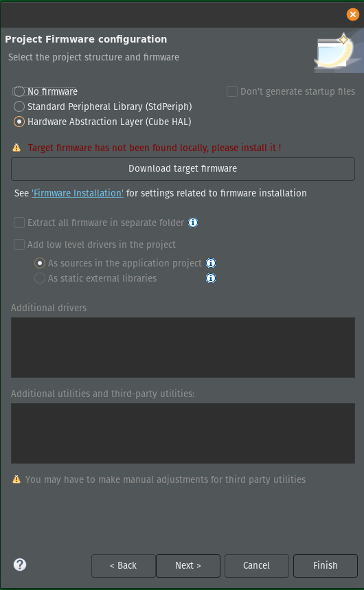
Task: Click the Additional drivers list box
Action: 183,348
